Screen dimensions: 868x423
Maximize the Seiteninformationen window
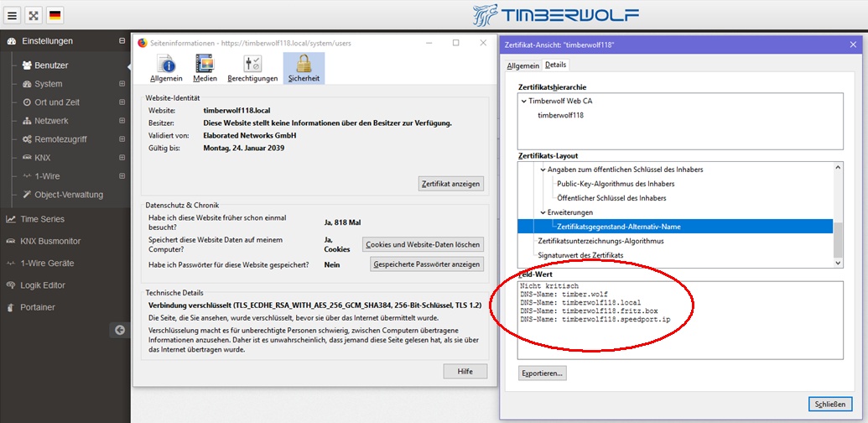click(455, 43)
